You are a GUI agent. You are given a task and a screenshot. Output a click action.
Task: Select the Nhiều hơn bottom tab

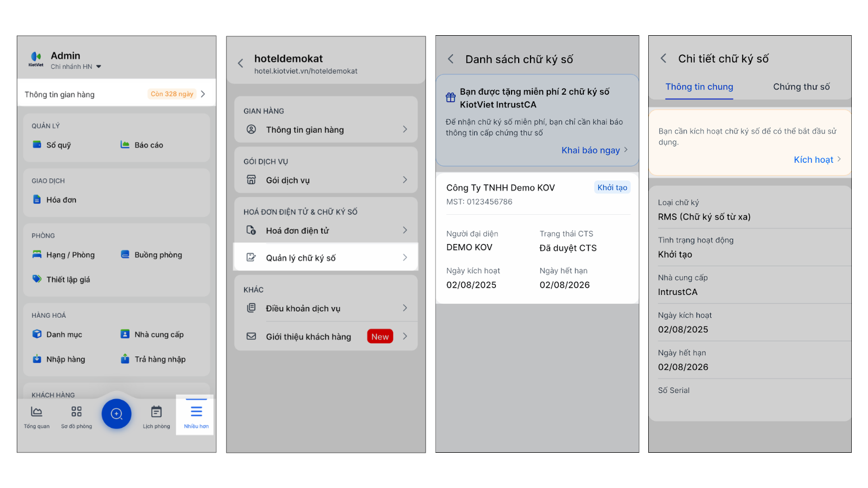point(196,416)
